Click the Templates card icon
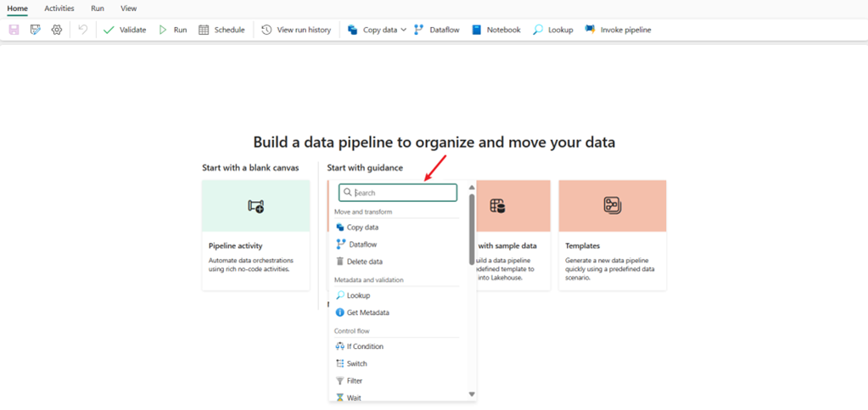This screenshot has height=410, width=868. (612, 205)
